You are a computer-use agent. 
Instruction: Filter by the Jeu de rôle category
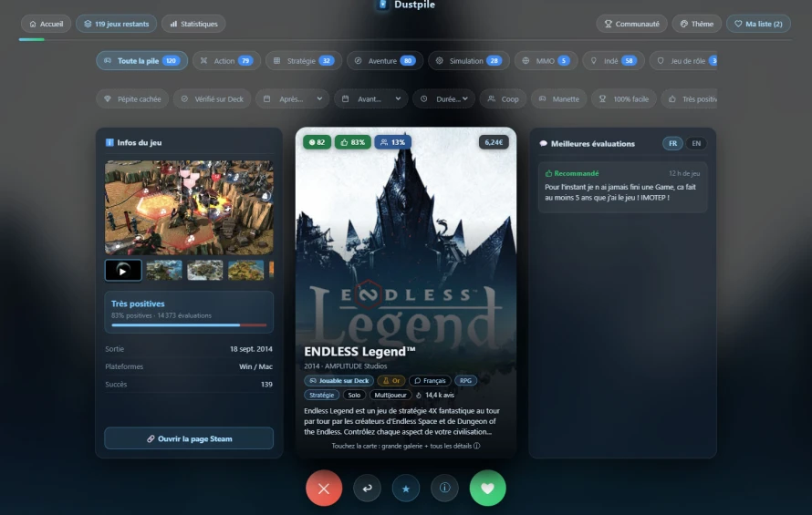pos(683,60)
